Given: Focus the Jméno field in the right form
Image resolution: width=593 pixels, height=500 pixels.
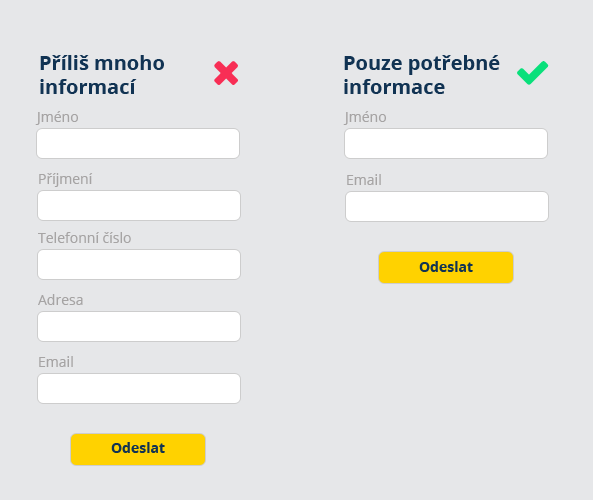Looking at the screenshot, I should click(446, 143).
